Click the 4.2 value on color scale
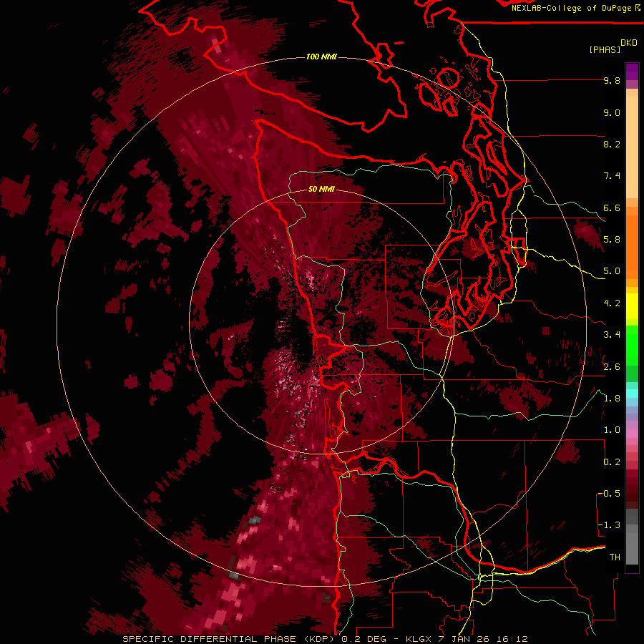The image size is (644, 644). point(612,303)
